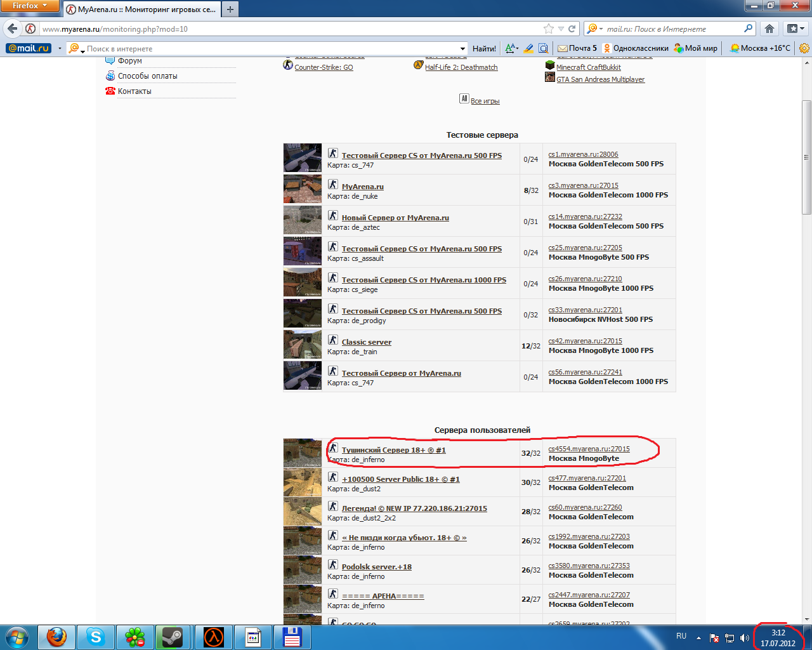Open Способы оплаты in the sidebar menu
This screenshot has height=650, width=812.
[148, 76]
